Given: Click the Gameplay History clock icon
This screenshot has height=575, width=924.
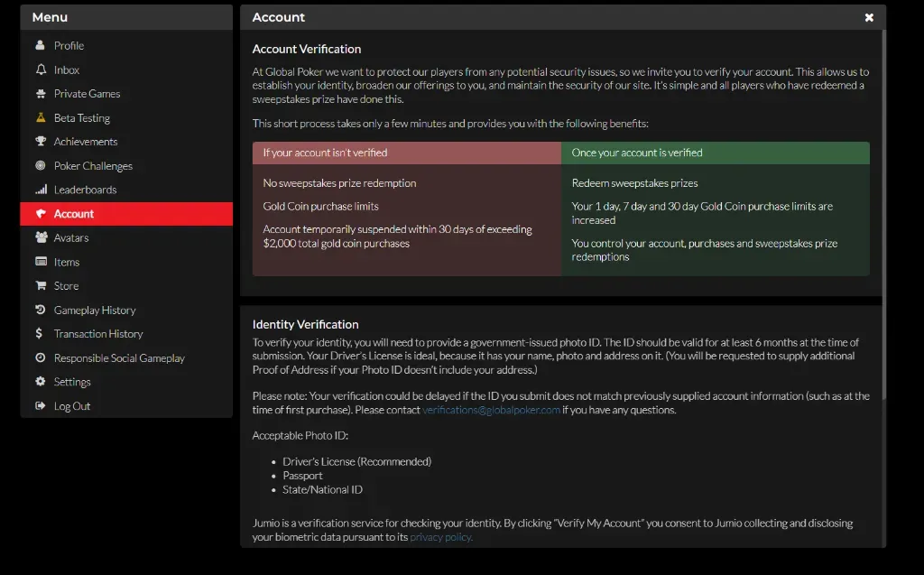Looking at the screenshot, I should tap(40, 310).
